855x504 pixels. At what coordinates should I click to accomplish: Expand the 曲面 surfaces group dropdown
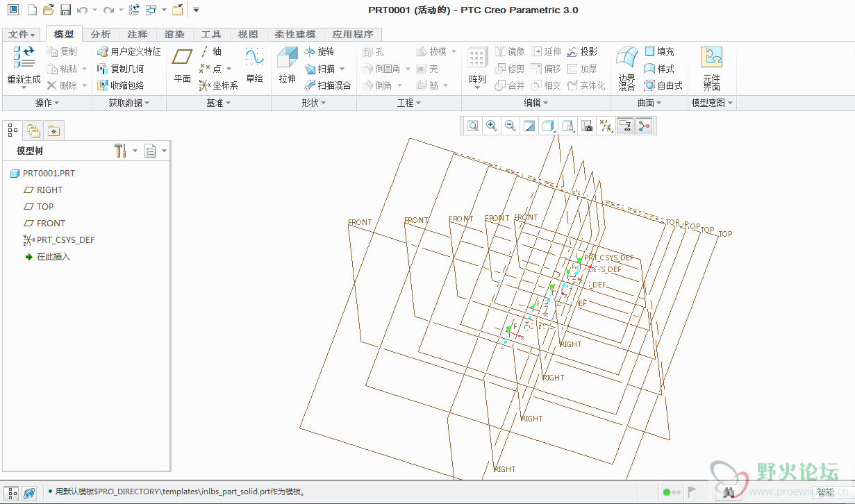(x=650, y=103)
